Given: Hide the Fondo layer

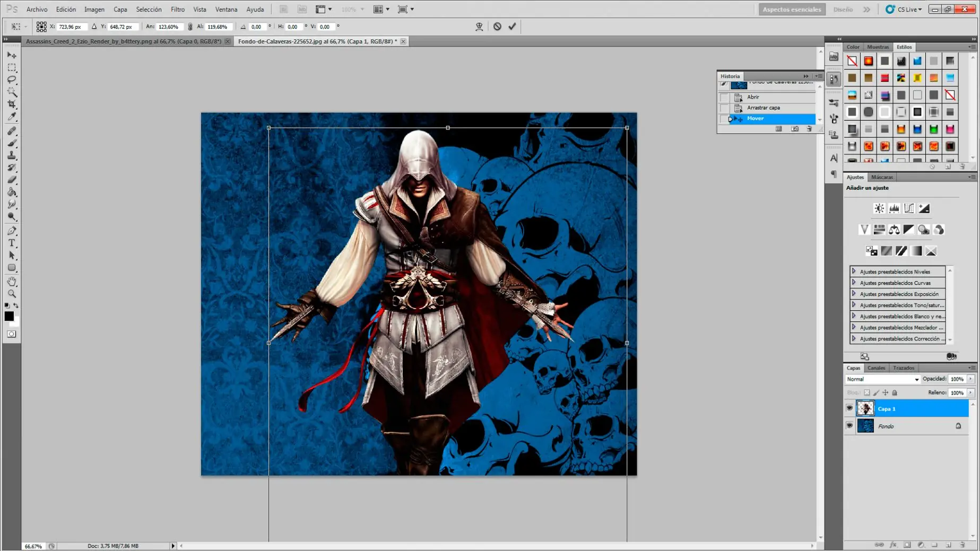Looking at the screenshot, I should [849, 426].
